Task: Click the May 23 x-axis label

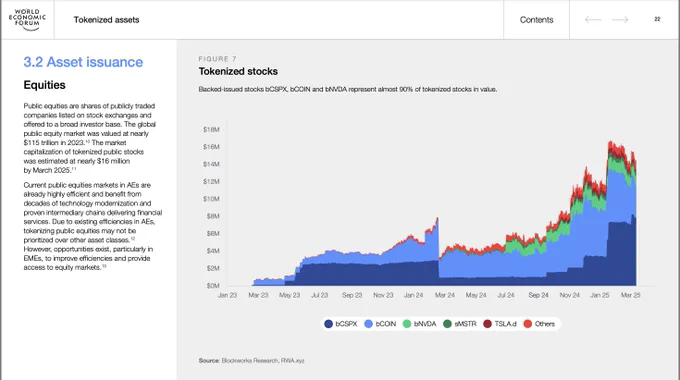Action: click(290, 295)
